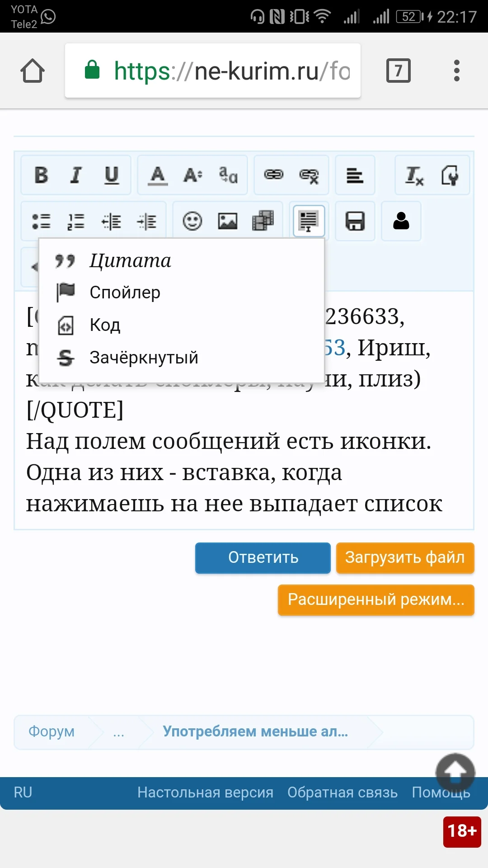Open the font color picker
488x868 pixels.
[158, 175]
